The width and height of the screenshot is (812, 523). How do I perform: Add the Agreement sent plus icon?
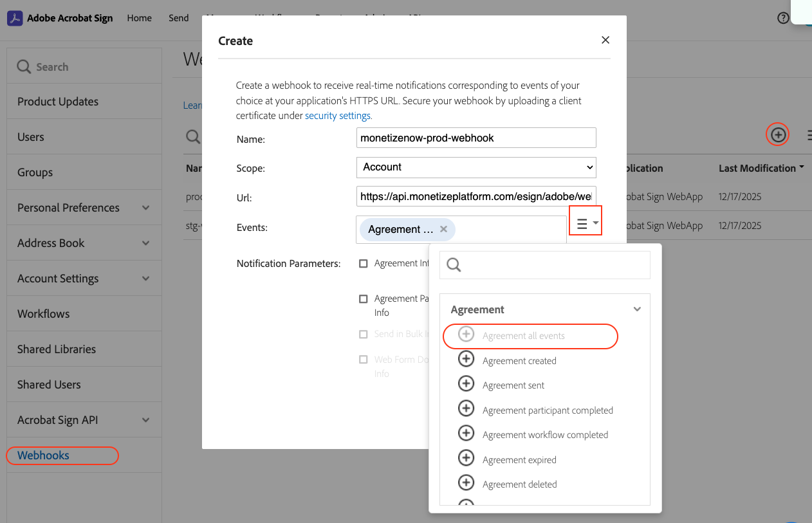pyautogui.click(x=466, y=384)
